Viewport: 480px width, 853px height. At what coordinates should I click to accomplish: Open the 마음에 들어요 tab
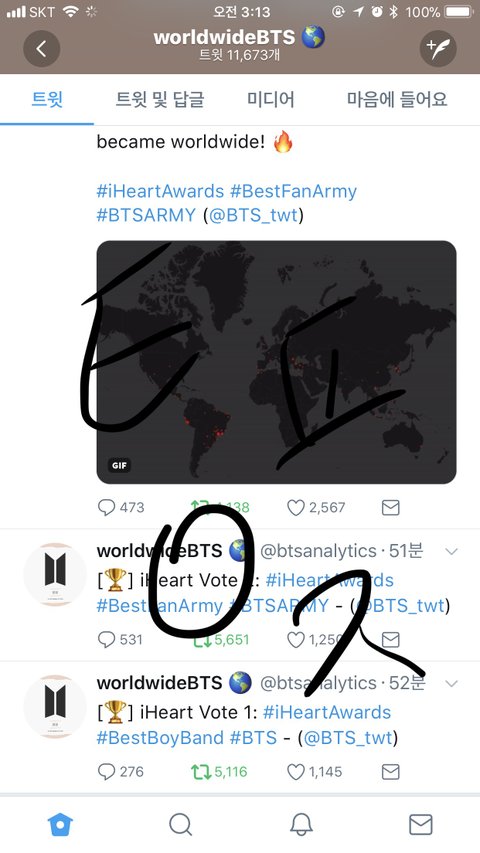point(397,100)
